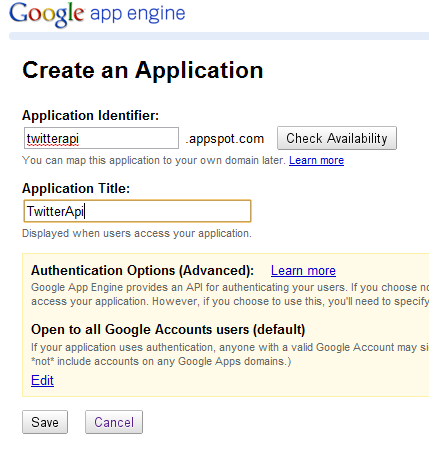Click paragraph starting "Google App Engine provides an API"

pos(230,294)
